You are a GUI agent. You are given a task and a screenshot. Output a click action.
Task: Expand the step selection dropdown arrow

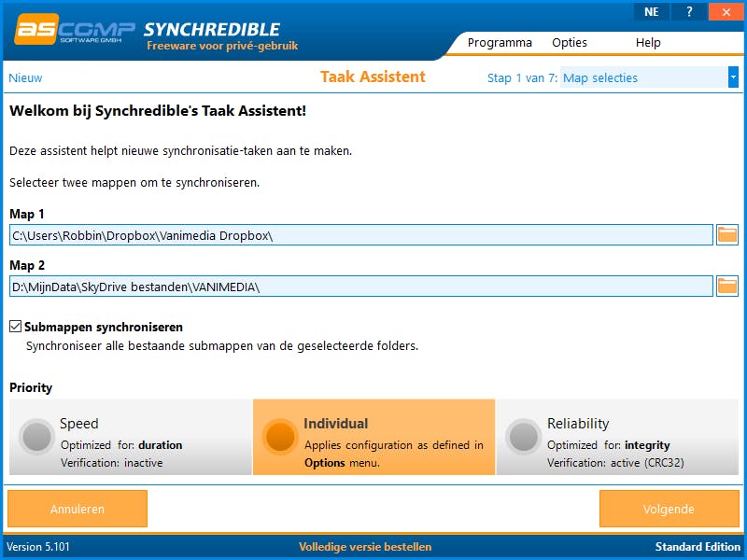[x=733, y=77]
